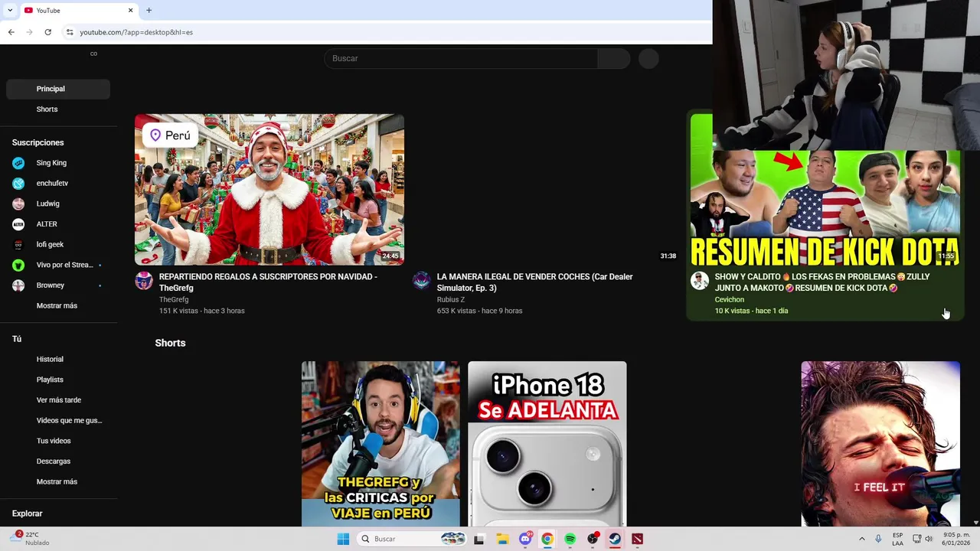Open video SHOW Y CALDITO LOS FEKAS EN PROBLEMAS
This screenshot has height=551, width=980.
[822, 282]
